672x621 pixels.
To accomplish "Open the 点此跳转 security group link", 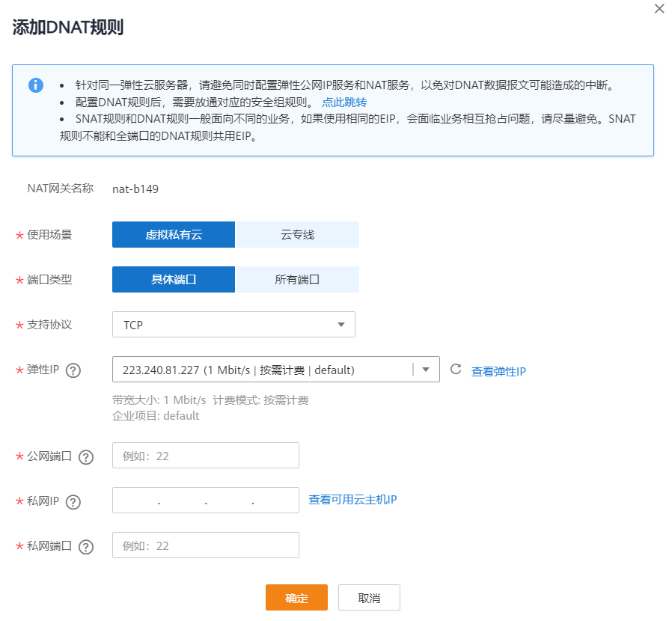I will pos(343,103).
